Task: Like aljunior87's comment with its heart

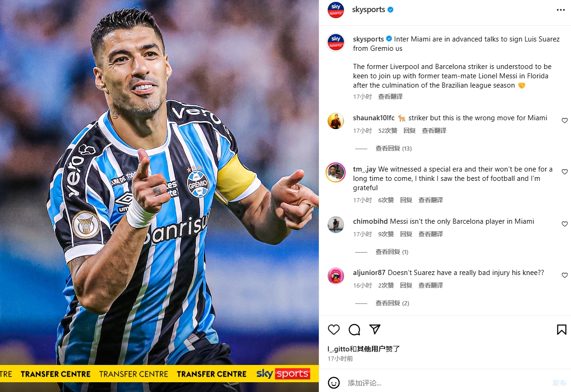Action: (x=564, y=275)
